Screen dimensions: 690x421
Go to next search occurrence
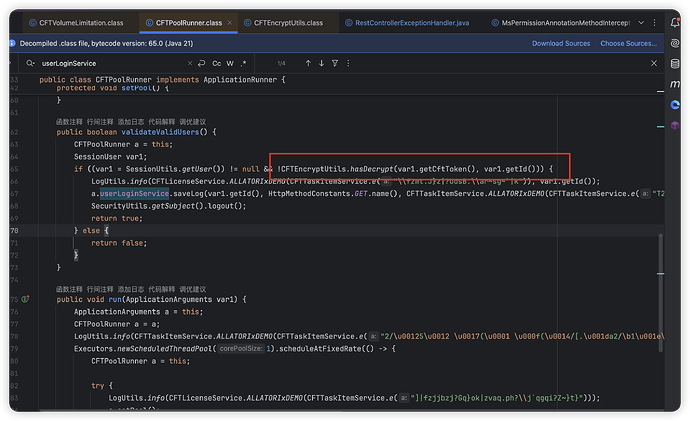[322, 63]
